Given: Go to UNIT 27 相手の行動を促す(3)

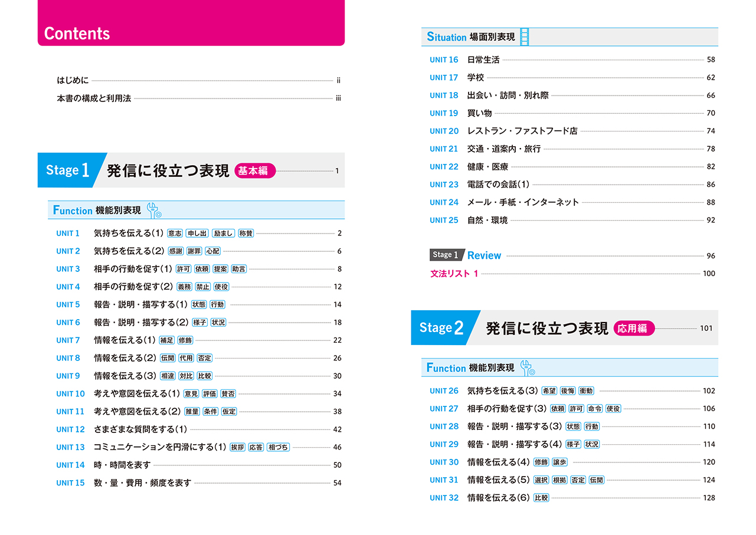Looking at the screenshot, I should coord(572,408).
